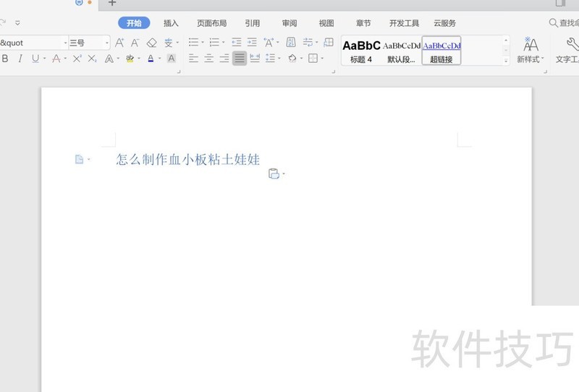Open the phonetic guide (文) tool
This screenshot has width=579, height=392.
(x=169, y=43)
